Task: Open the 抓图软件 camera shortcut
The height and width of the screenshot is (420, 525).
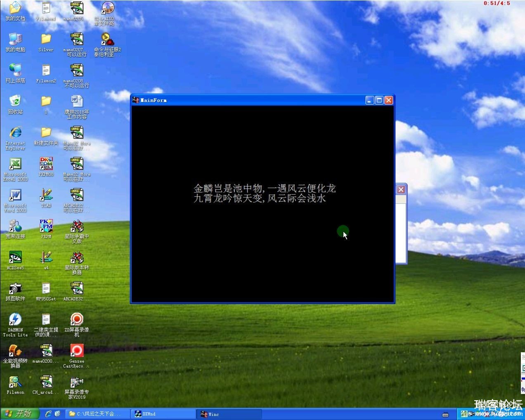Action: [15, 292]
